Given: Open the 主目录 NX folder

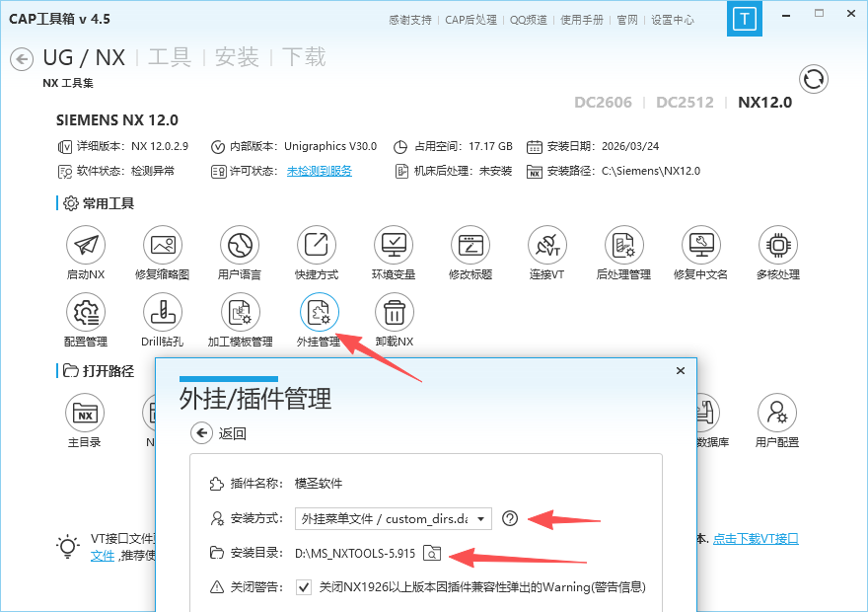Looking at the screenshot, I should (x=85, y=414).
